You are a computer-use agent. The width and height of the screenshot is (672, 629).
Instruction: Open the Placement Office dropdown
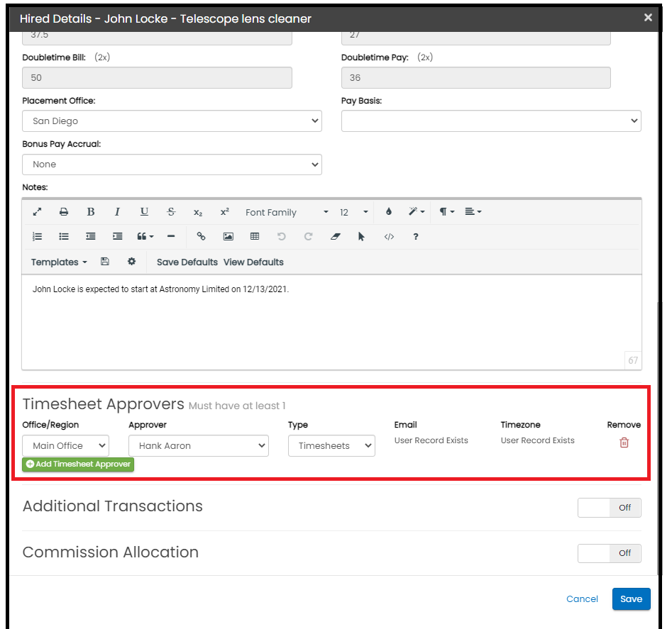click(172, 121)
